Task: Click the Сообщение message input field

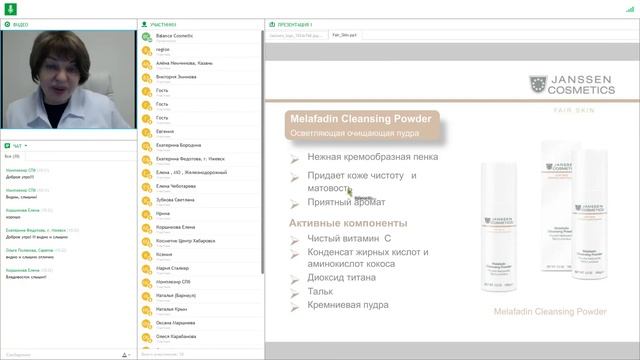Action: tap(61, 355)
